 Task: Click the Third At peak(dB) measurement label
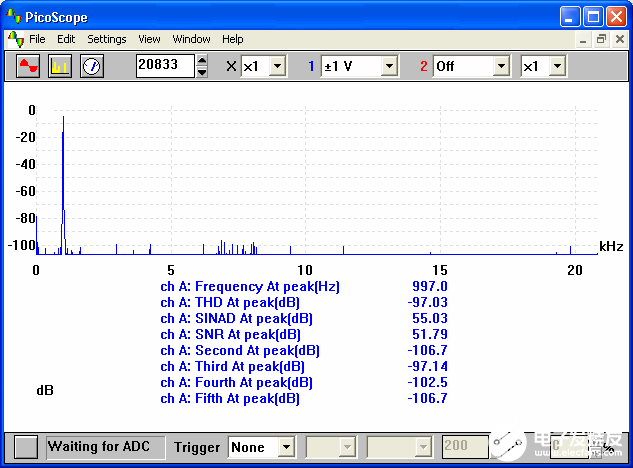[232, 366]
